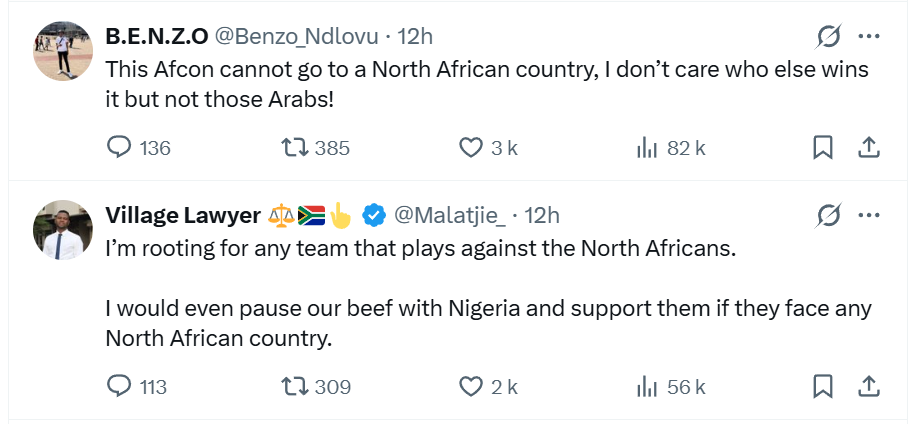The height and width of the screenshot is (424, 910).
Task: Open the @Malatjie_ profile handle
Action: [450, 215]
